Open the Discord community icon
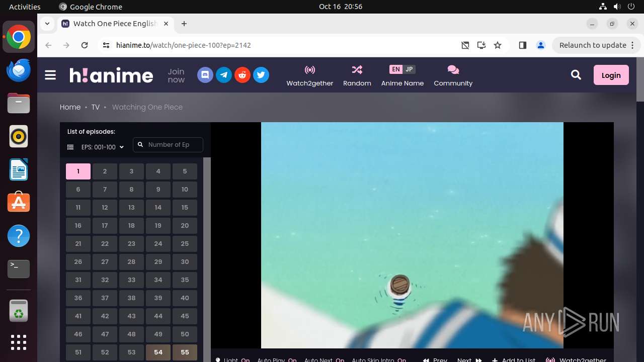The image size is (644, 362). (205, 75)
